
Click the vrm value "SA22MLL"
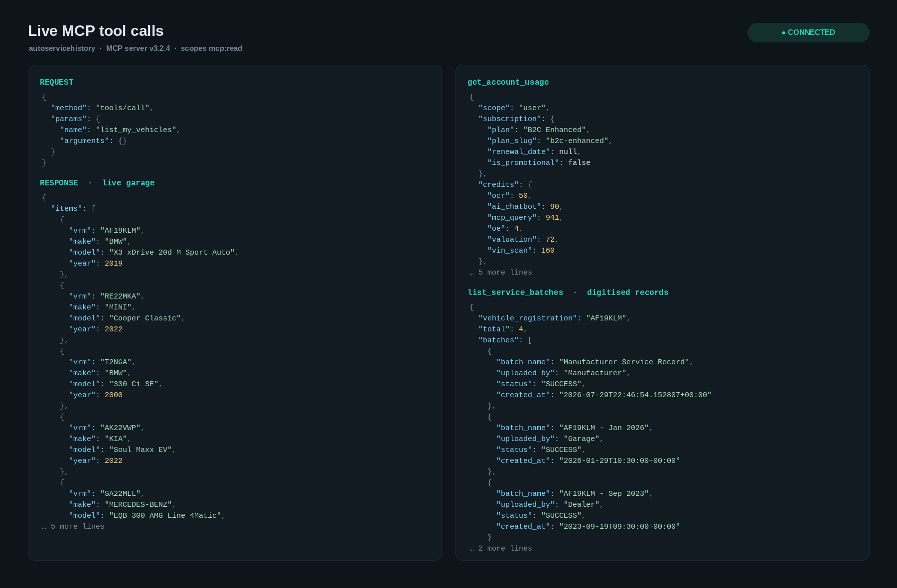120,494
